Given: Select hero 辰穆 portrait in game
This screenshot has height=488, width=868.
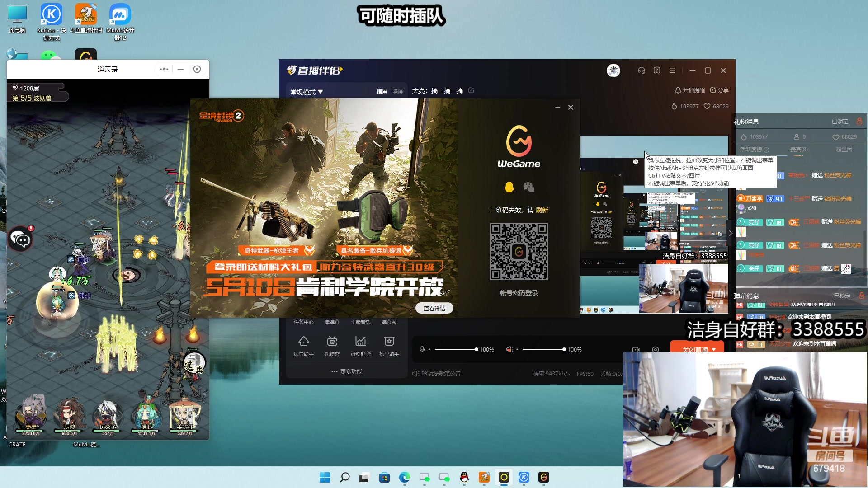Looking at the screenshot, I should [69, 417].
